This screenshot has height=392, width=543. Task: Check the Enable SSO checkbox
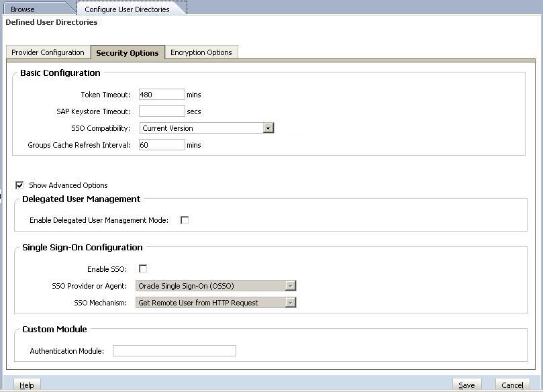(x=143, y=268)
